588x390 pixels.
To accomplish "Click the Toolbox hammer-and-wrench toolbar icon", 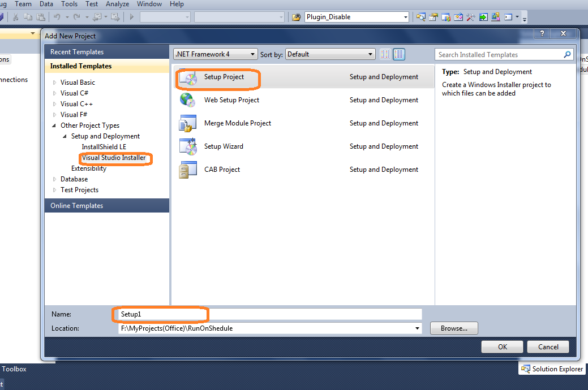I will pyautogui.click(x=471, y=17).
